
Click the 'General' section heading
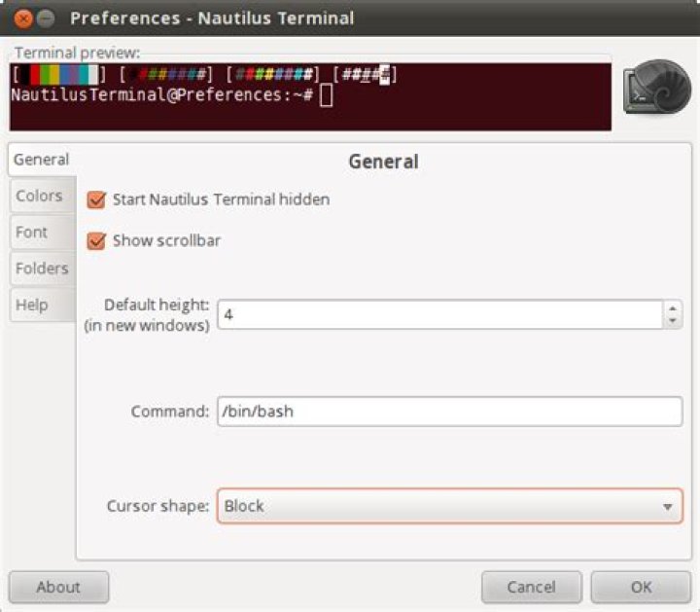[384, 162]
